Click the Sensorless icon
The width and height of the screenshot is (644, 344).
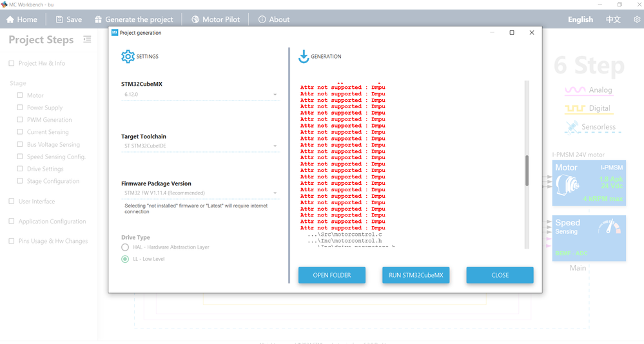coord(572,127)
